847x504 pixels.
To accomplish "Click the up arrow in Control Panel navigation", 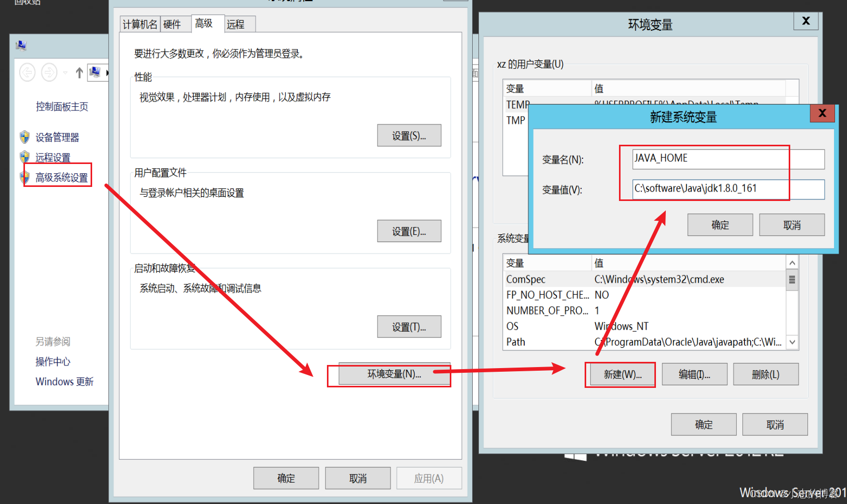I will (79, 73).
